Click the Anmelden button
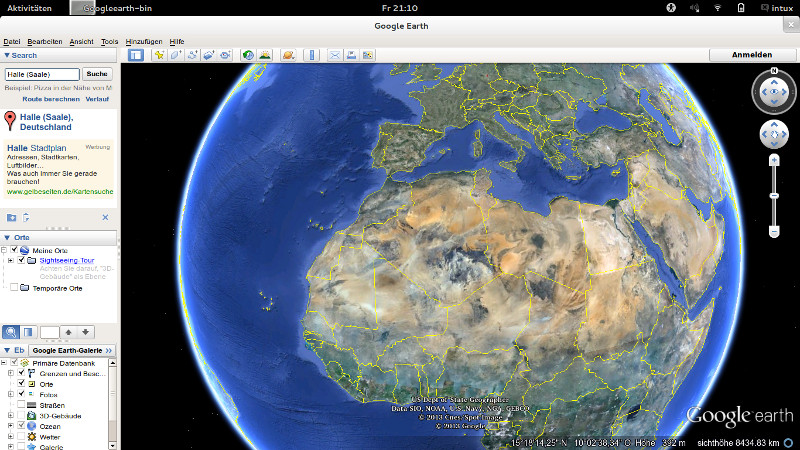The image size is (800, 450). click(x=752, y=55)
